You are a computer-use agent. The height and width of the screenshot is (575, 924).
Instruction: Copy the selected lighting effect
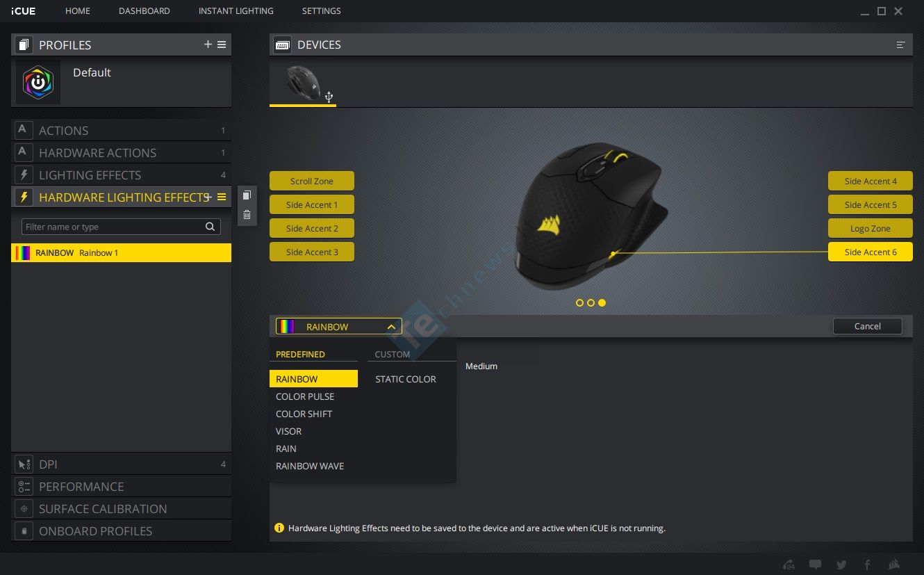(x=247, y=195)
